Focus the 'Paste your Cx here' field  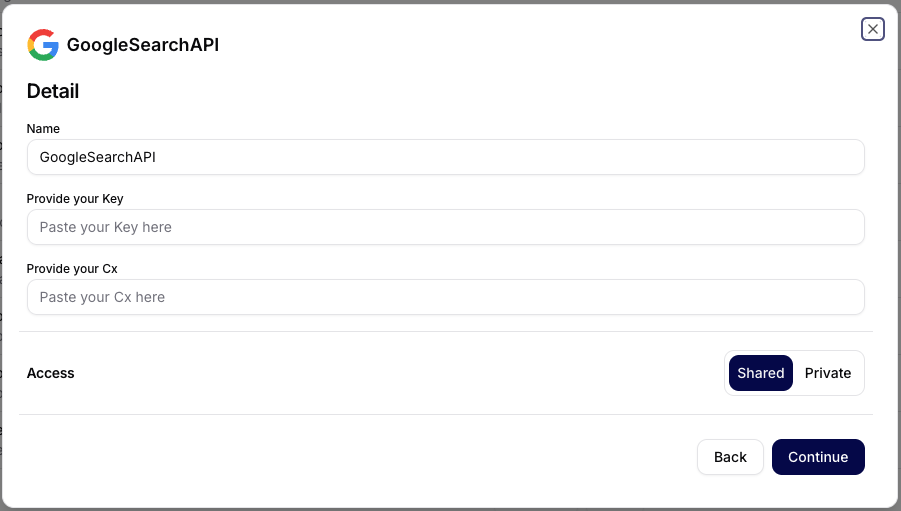coord(445,297)
